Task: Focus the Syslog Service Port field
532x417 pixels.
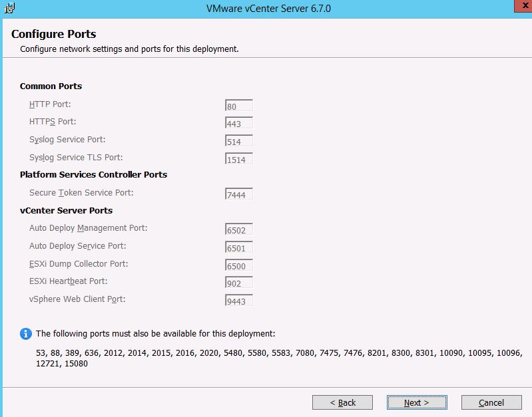Action: [x=239, y=141]
